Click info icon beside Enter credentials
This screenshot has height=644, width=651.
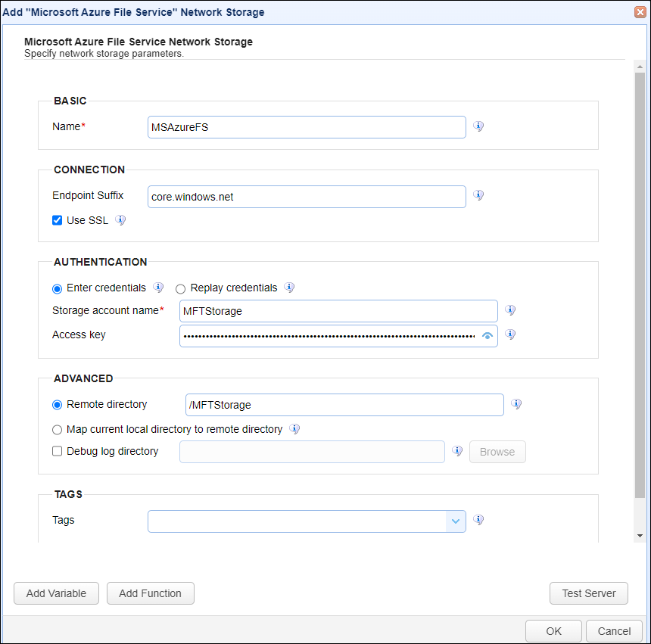158,287
